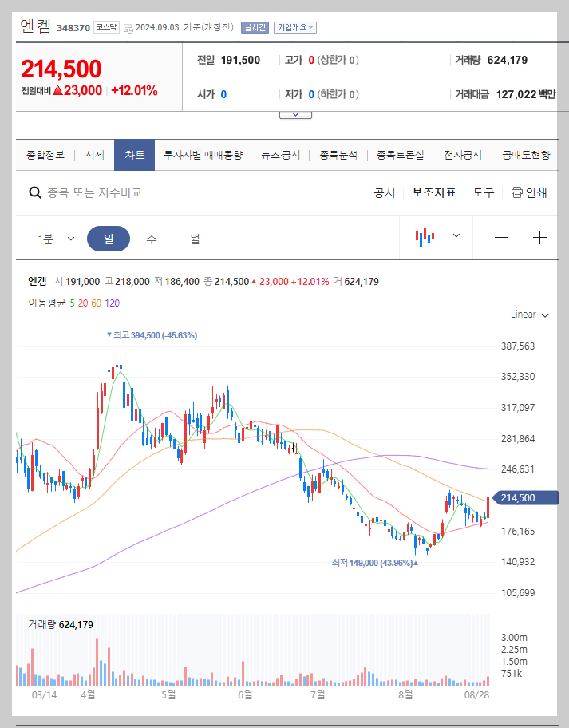The image size is (569, 728).
Task: Open the Linear scale dropdown
Action: tap(528, 315)
